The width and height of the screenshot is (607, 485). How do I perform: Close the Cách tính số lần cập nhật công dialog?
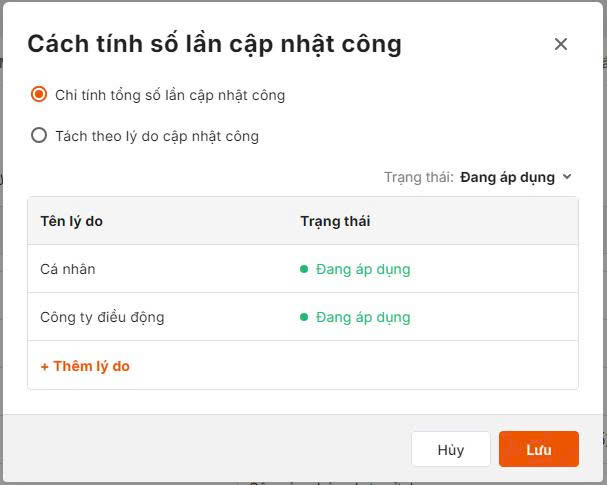point(560,44)
